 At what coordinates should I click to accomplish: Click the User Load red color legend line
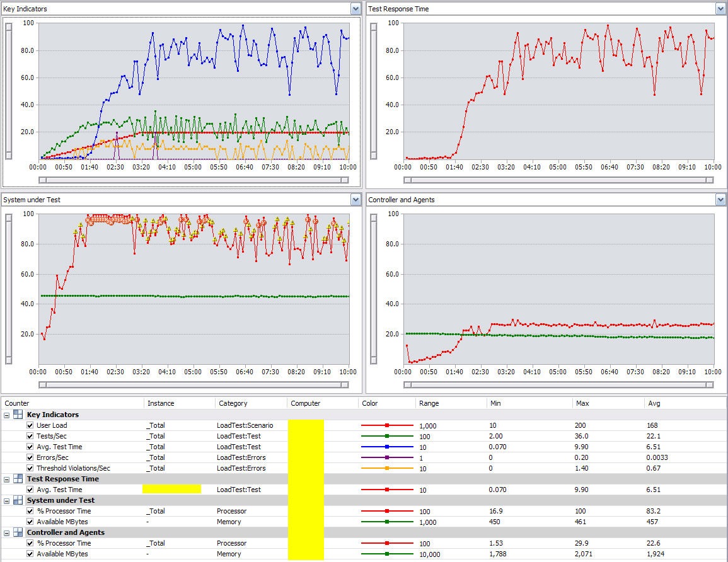point(387,425)
